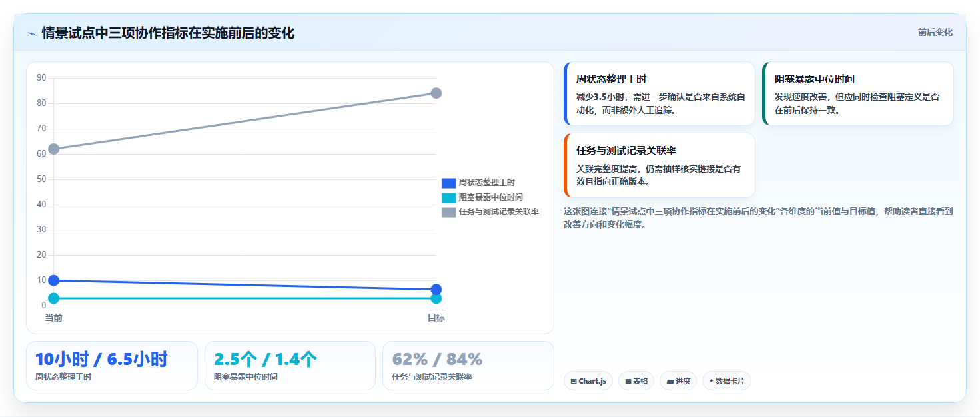980x417 pixels.
Task: Select the 数据卡片 tag
Action: (x=726, y=381)
